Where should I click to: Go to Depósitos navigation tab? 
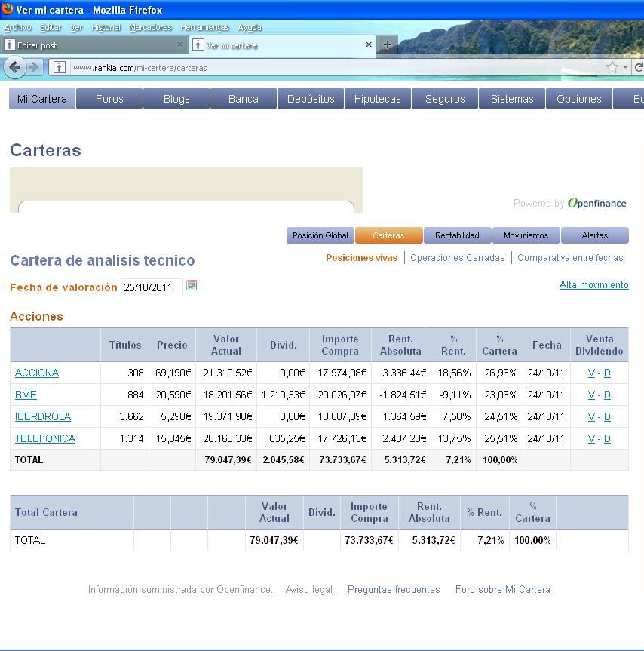tap(311, 99)
